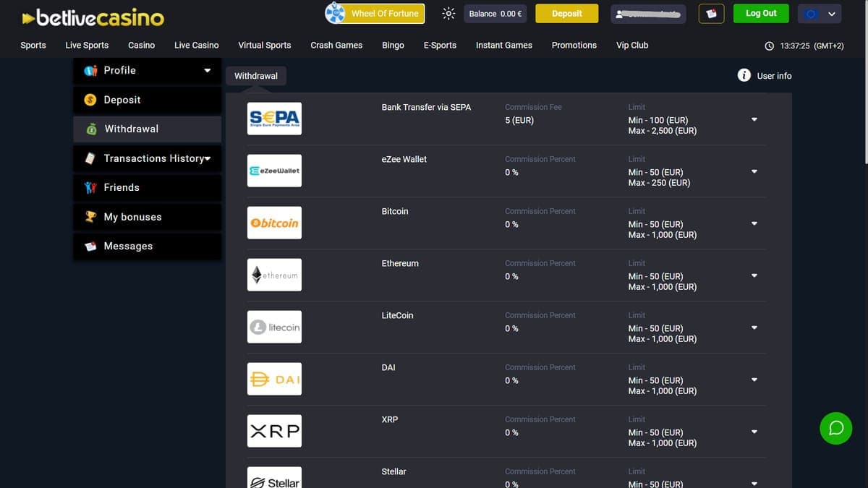
Task: Click the ethereum payment logo
Action: point(274,275)
